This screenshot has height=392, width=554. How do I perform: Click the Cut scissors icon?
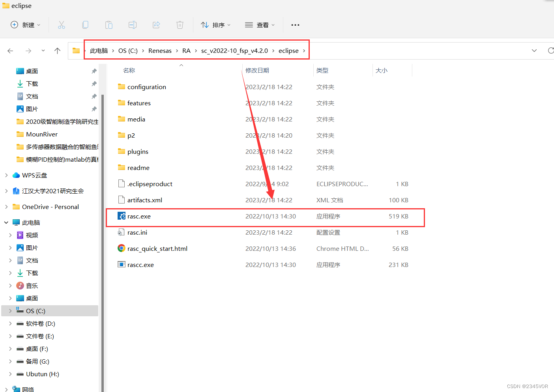click(62, 25)
